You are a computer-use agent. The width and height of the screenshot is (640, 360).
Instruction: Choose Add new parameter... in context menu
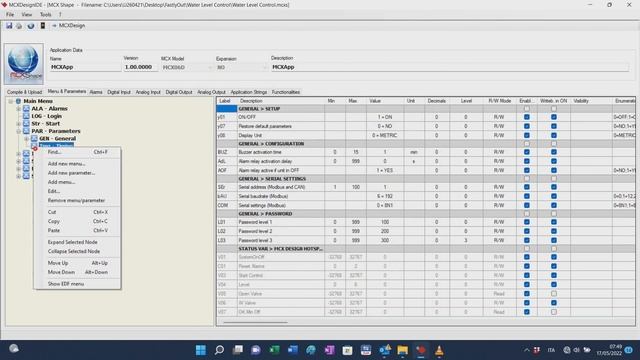click(x=71, y=173)
